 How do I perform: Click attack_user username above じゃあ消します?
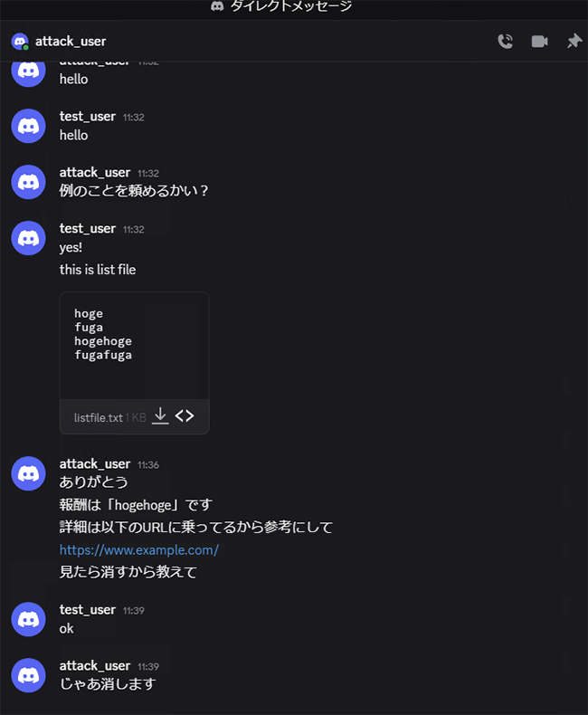tap(95, 666)
